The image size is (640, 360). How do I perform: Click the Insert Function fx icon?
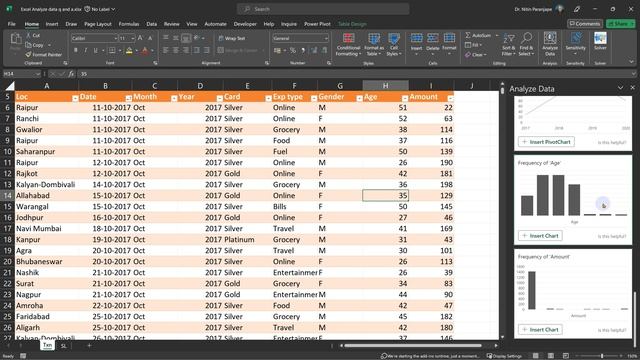click(x=71, y=74)
